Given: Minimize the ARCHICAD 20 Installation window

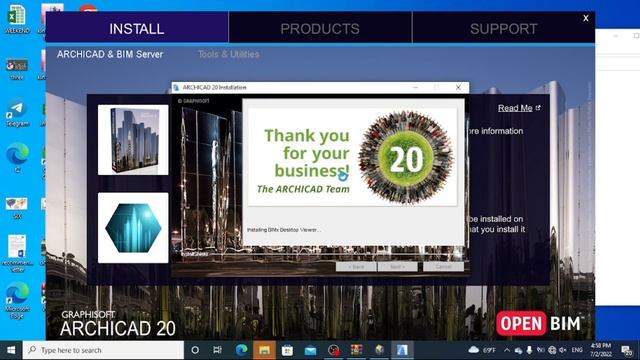Looking at the screenshot, I should pyautogui.click(x=416, y=87).
